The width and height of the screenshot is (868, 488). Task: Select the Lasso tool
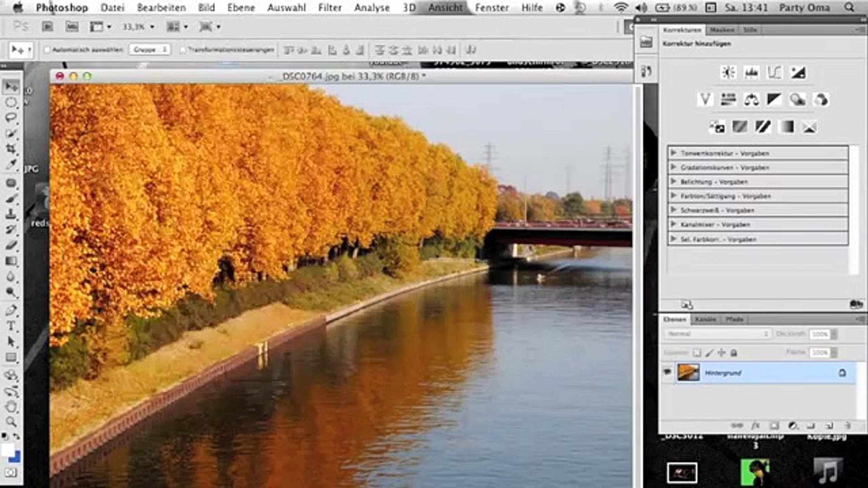pos(11,118)
